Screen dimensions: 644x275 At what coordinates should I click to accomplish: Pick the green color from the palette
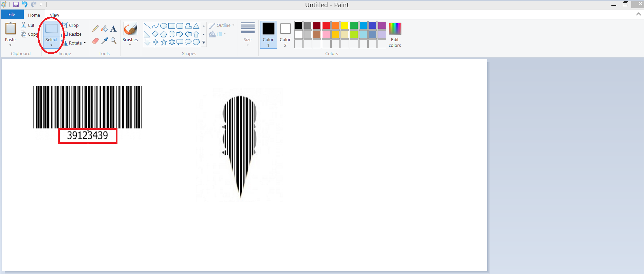coord(354,25)
